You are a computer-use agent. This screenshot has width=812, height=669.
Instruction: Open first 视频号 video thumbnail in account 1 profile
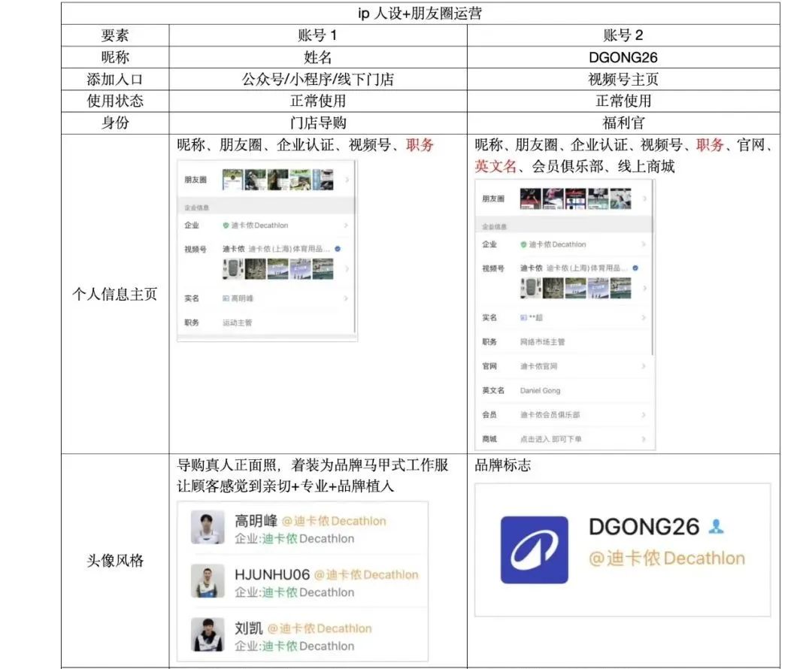click(x=232, y=269)
